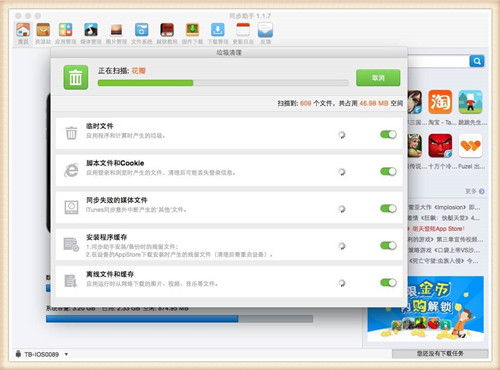Click the media icon beside 同步失败的媒体文件
This screenshot has height=370, width=500.
71,207
